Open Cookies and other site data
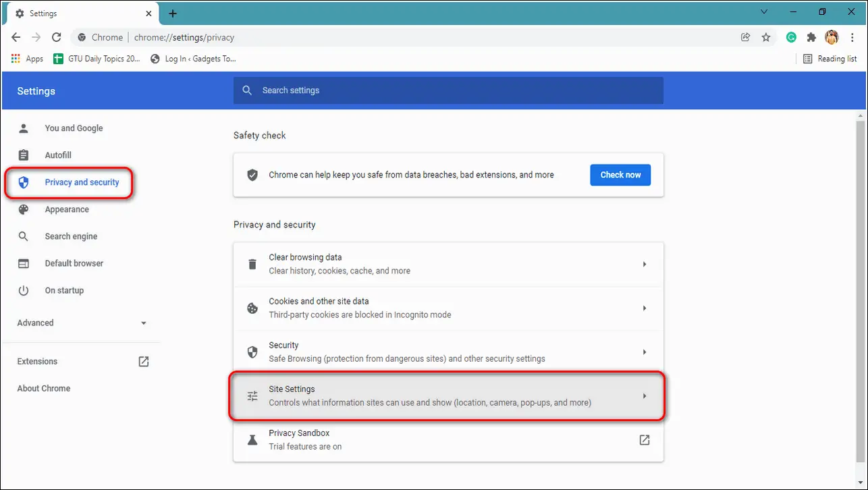The image size is (868, 490). [448, 308]
